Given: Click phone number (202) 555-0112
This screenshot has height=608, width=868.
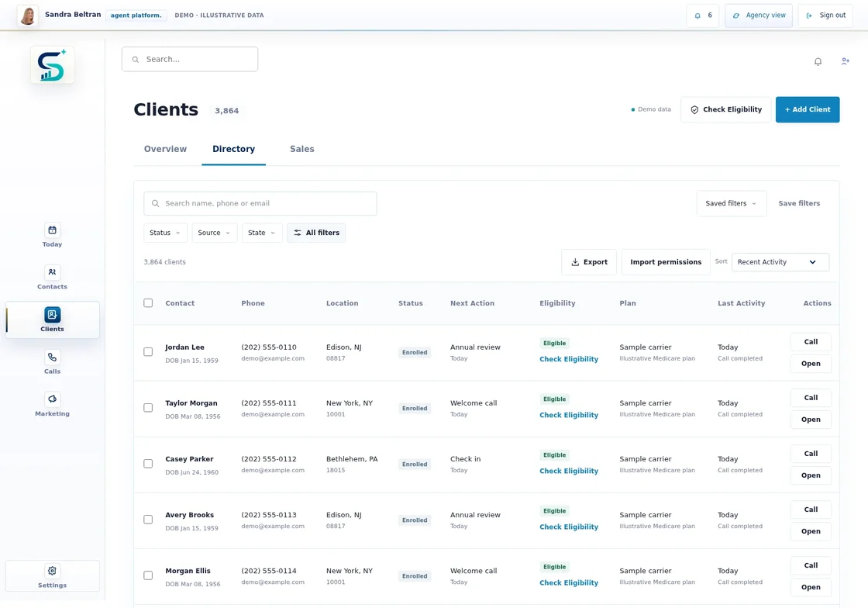Looking at the screenshot, I should click(268, 459).
